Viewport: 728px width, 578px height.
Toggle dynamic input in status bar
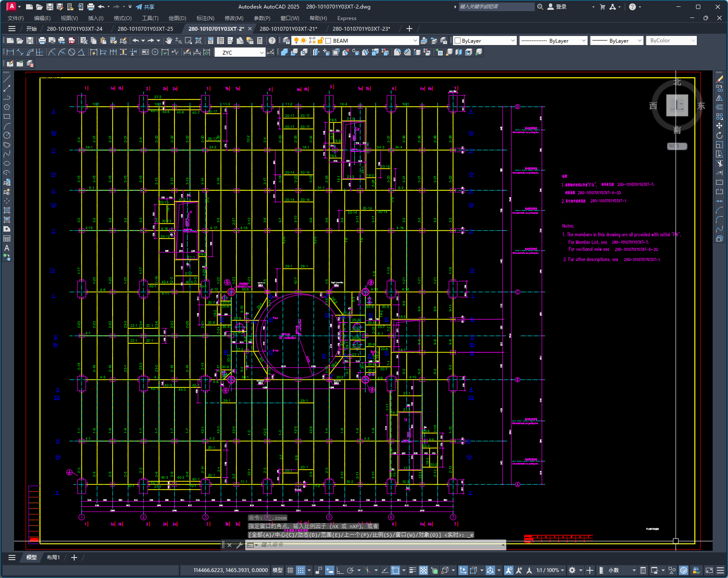[329, 570]
